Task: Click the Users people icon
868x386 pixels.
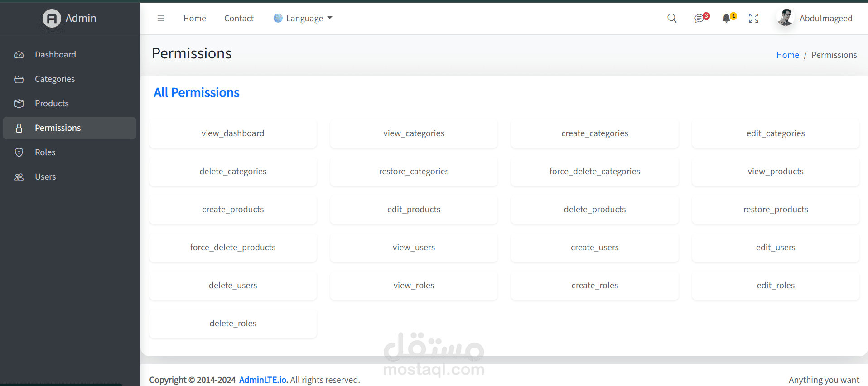Action: [x=19, y=177]
